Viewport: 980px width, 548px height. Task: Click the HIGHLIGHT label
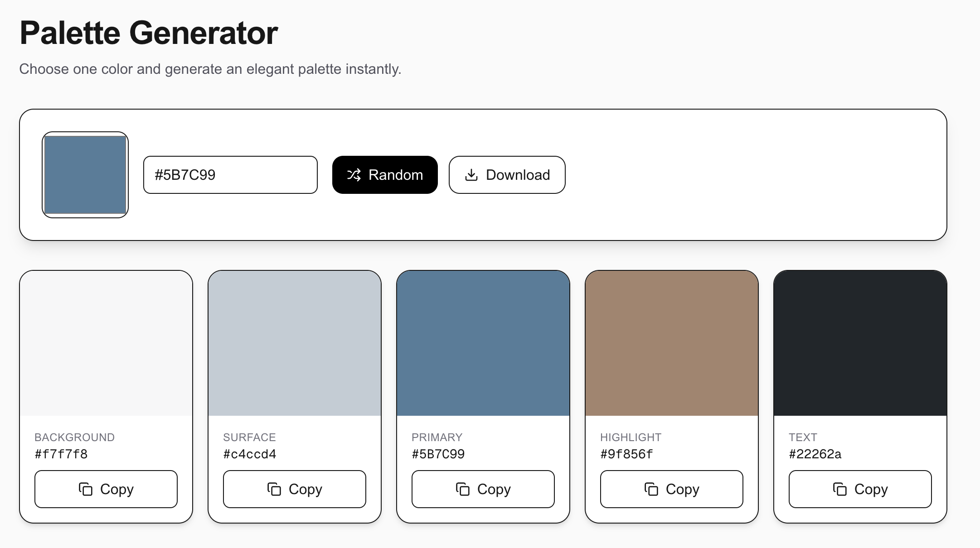pyautogui.click(x=631, y=437)
